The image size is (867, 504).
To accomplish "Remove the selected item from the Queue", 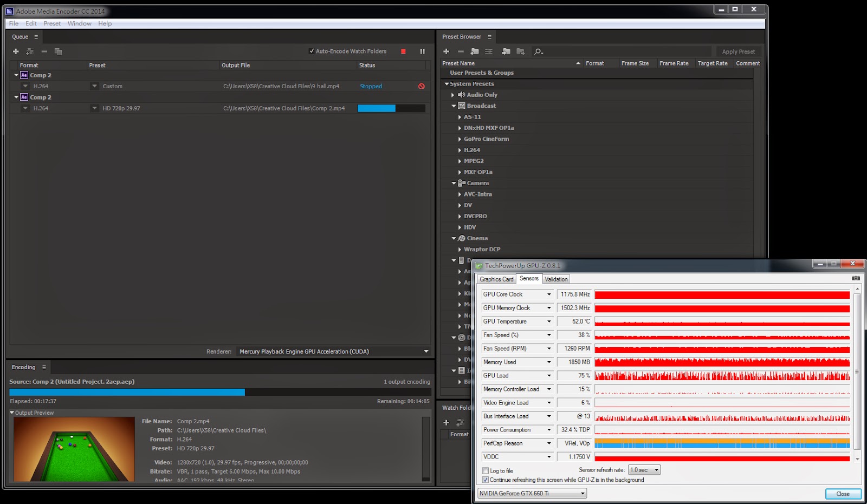I will (x=44, y=51).
